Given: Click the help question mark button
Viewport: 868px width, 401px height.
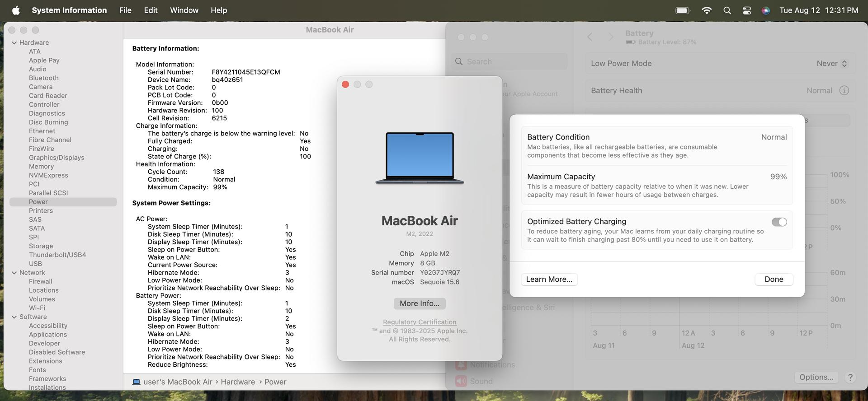Looking at the screenshot, I should tap(850, 377).
